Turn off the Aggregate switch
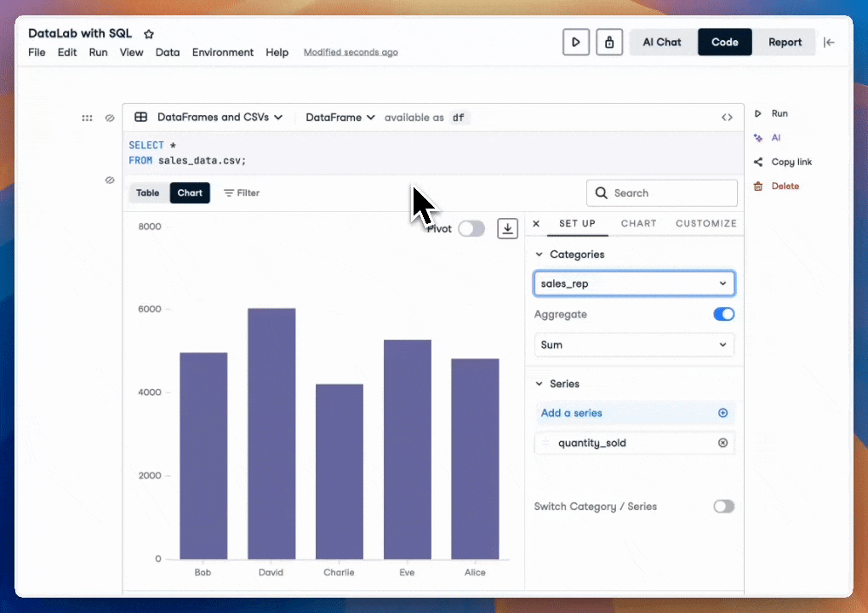The image size is (868, 613). [x=723, y=314]
